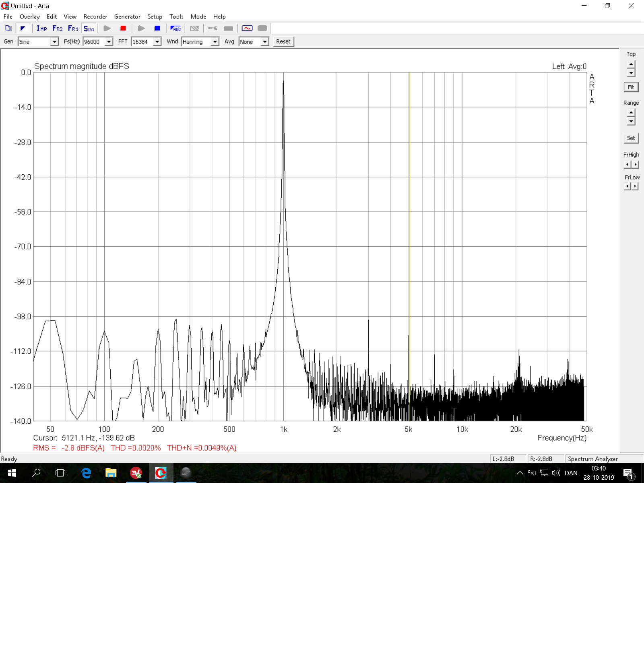Switch to FR1 single-channel mode

click(x=73, y=28)
